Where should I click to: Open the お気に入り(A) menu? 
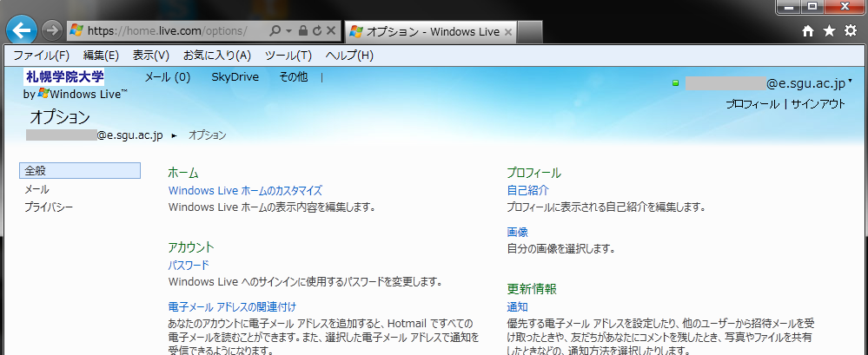[217, 56]
